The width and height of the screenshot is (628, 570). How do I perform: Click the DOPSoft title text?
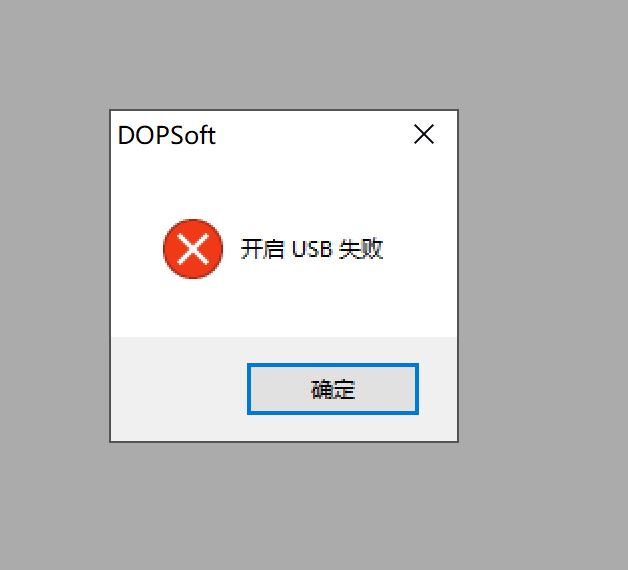(167, 135)
